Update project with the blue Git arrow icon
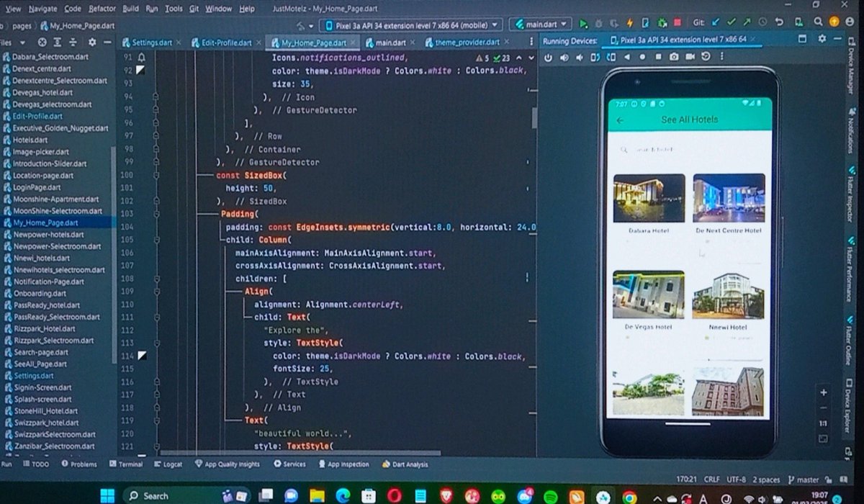 pyautogui.click(x=714, y=24)
